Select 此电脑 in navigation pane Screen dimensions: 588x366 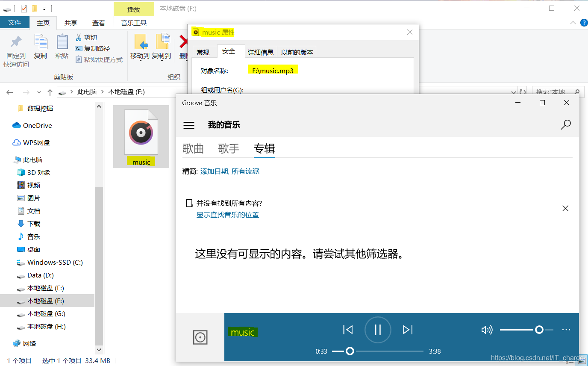point(32,159)
